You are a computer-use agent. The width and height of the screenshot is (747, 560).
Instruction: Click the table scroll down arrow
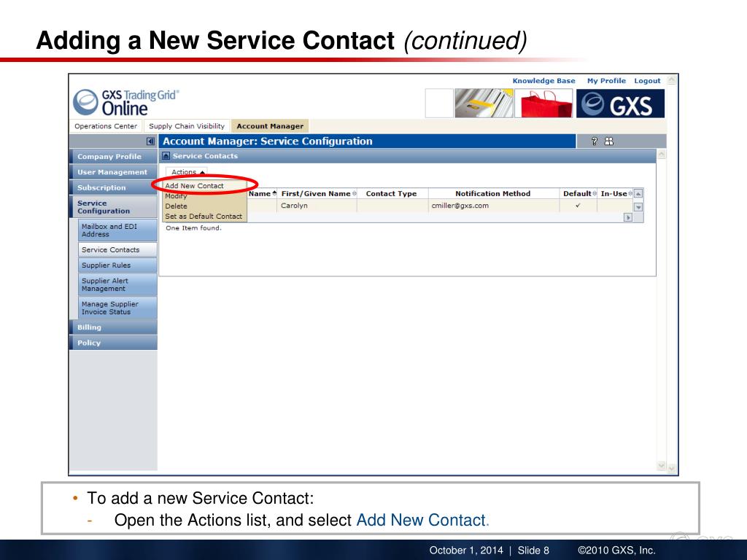tap(638, 207)
